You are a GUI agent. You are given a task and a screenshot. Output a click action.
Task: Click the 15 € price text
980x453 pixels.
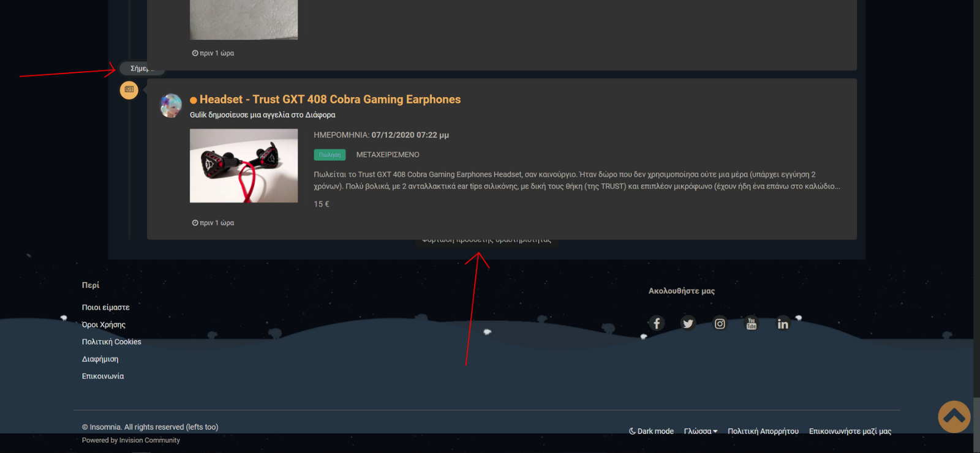pyautogui.click(x=322, y=204)
